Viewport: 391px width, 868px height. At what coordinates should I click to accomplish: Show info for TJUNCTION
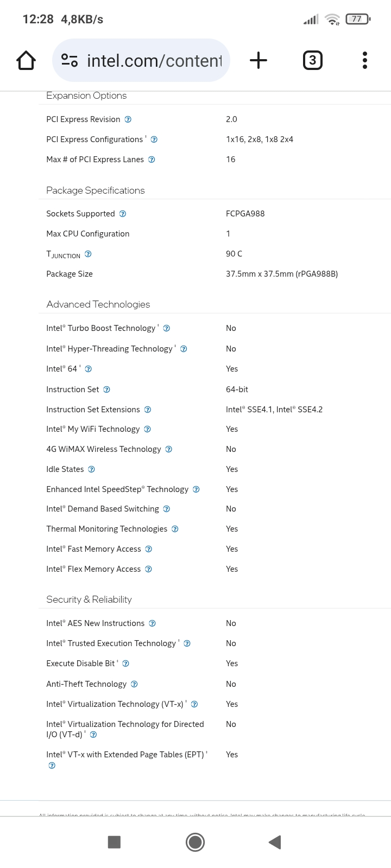click(x=88, y=254)
